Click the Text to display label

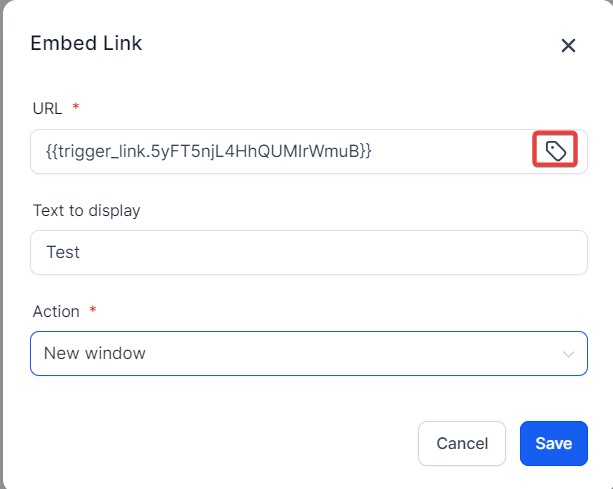[x=86, y=210]
